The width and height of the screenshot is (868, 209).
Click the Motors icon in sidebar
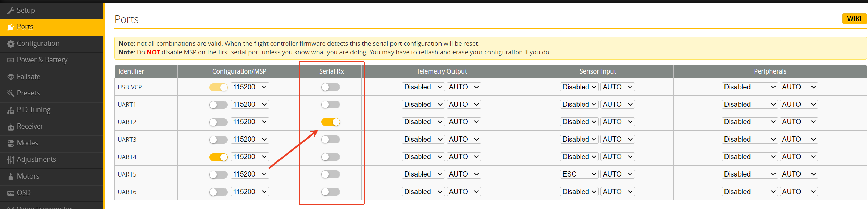pos(11,177)
